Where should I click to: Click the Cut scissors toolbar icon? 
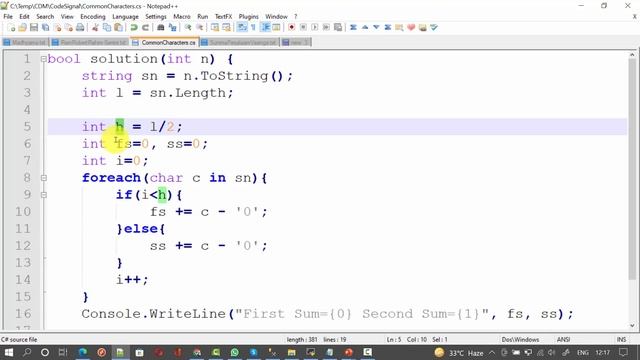point(95,27)
